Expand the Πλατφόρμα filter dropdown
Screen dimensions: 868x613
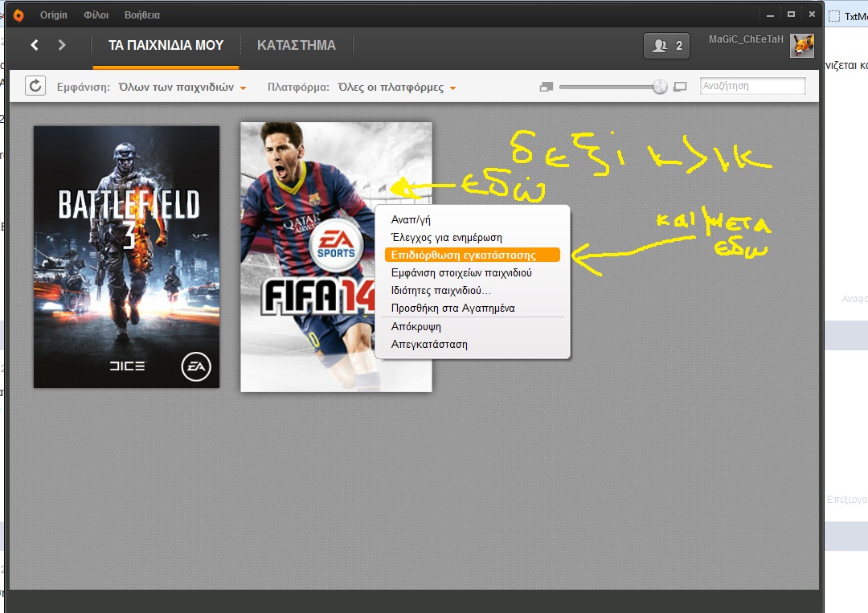397,88
